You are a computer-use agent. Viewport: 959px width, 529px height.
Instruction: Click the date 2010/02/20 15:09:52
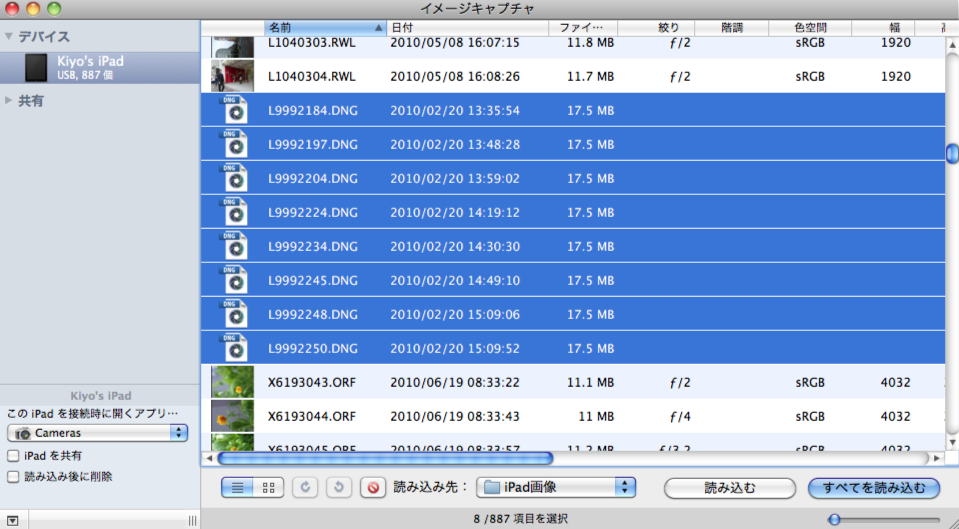(x=455, y=349)
